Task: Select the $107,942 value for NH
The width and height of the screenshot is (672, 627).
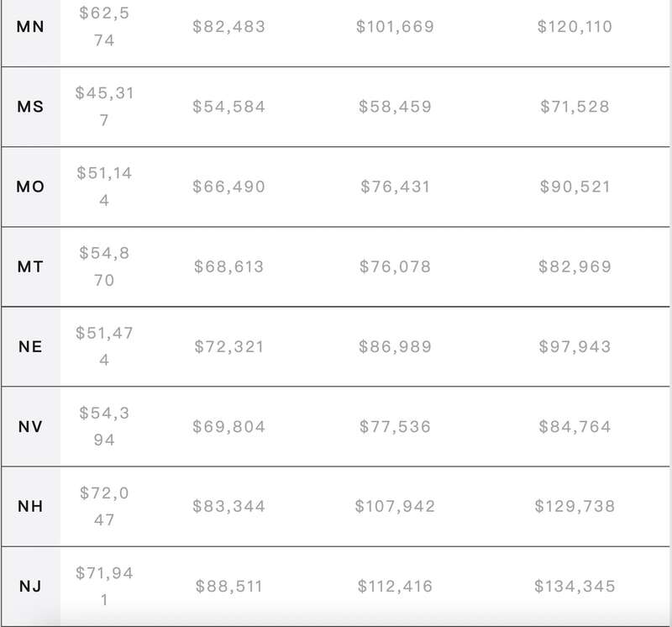Action: (395, 507)
